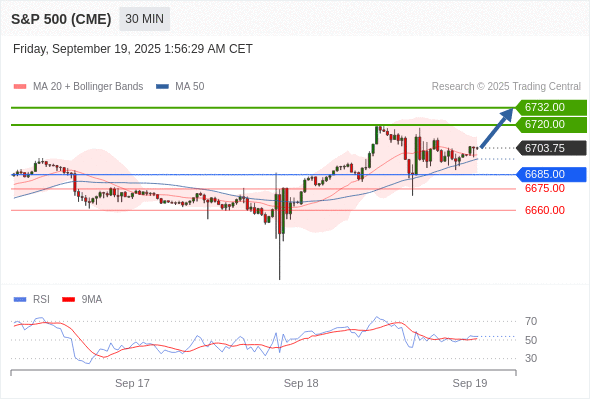Click the blue MA 50 legend swatch
590x400 pixels.
tap(162, 87)
